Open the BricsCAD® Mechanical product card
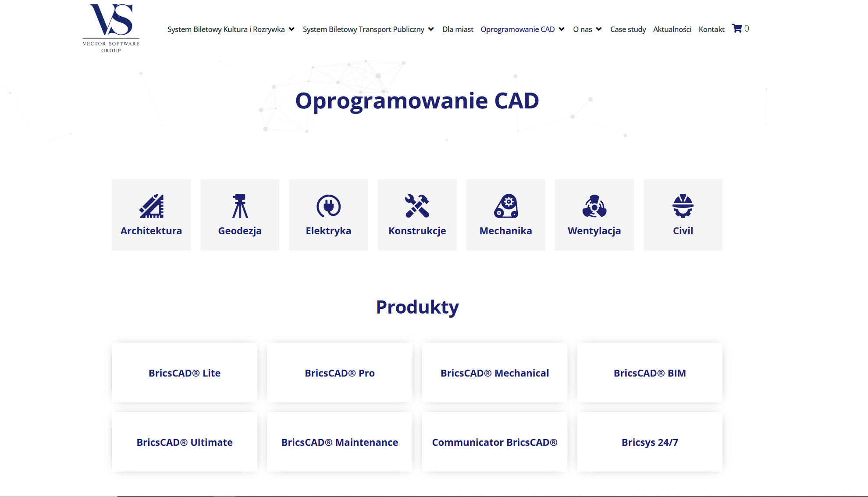This screenshot has height=497, width=868. [x=494, y=373]
